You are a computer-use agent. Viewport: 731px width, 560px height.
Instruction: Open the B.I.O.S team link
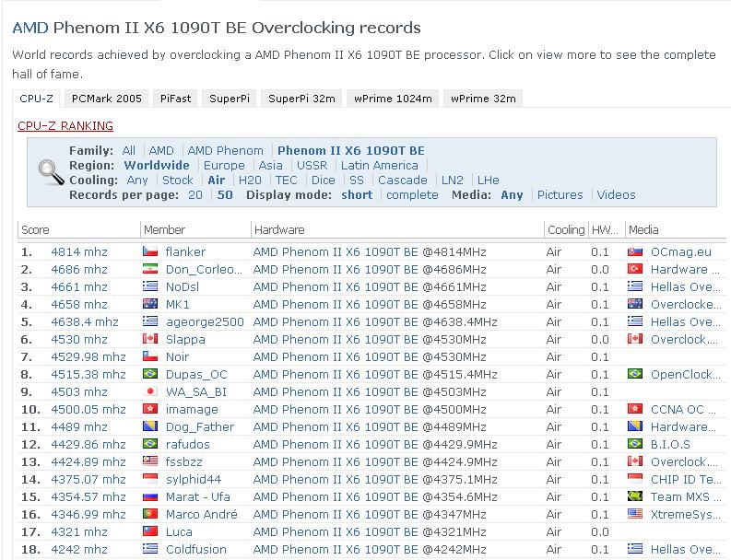point(670,445)
